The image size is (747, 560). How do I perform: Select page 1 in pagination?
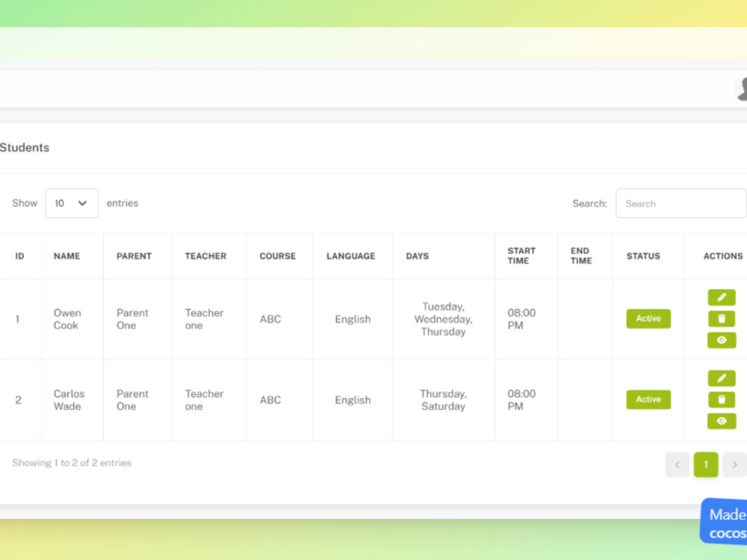(706, 464)
